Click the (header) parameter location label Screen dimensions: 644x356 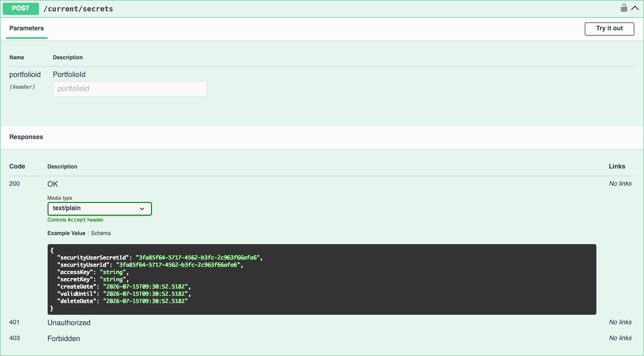(x=22, y=87)
